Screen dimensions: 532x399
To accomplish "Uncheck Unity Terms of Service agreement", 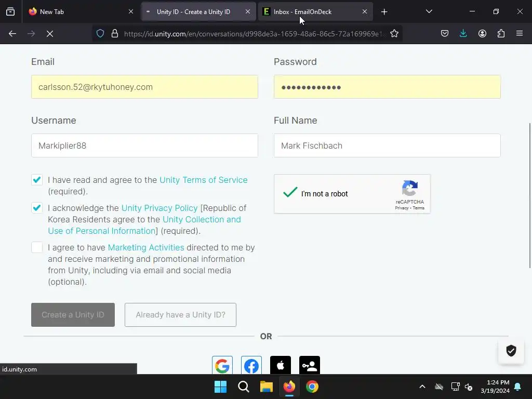I will (37, 179).
